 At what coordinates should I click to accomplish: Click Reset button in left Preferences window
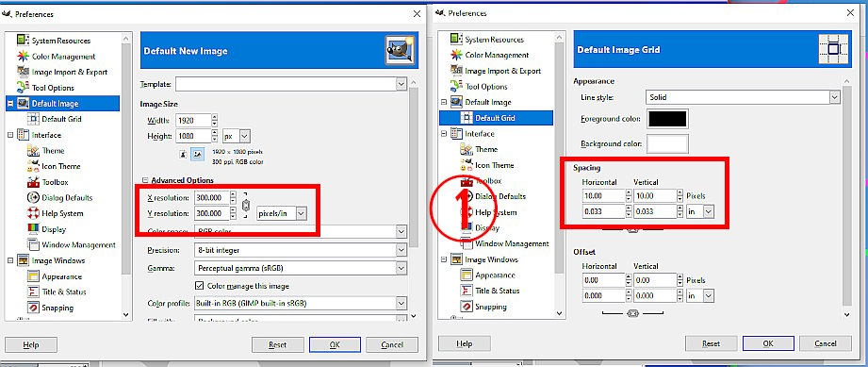tap(277, 344)
